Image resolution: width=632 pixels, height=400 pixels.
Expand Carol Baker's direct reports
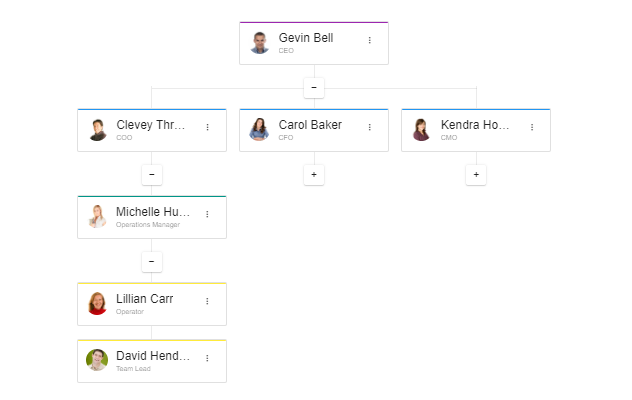[x=314, y=175]
